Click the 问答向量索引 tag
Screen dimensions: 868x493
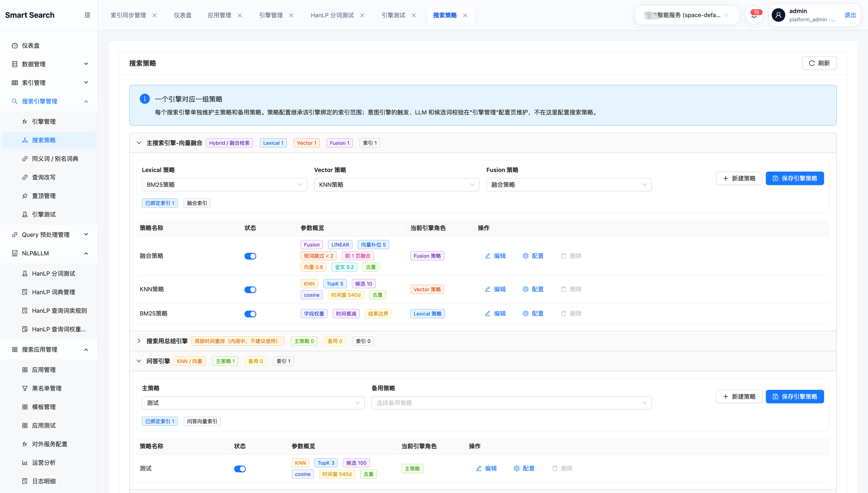click(x=202, y=421)
